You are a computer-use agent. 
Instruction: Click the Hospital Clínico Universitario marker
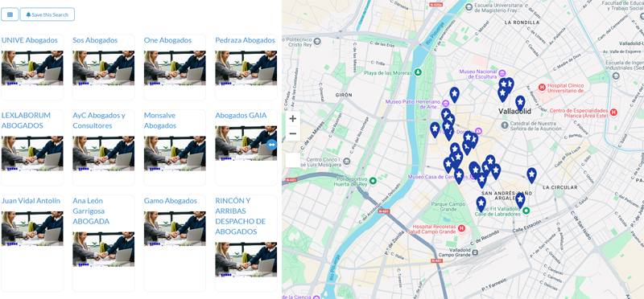[x=542, y=88]
